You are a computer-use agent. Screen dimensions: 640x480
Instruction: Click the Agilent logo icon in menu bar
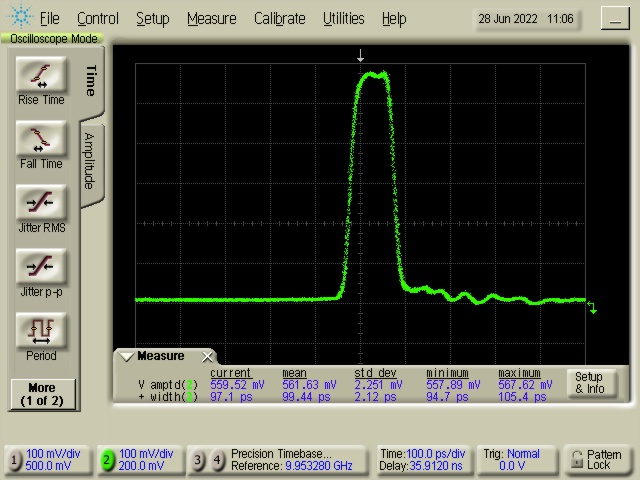coord(19,18)
